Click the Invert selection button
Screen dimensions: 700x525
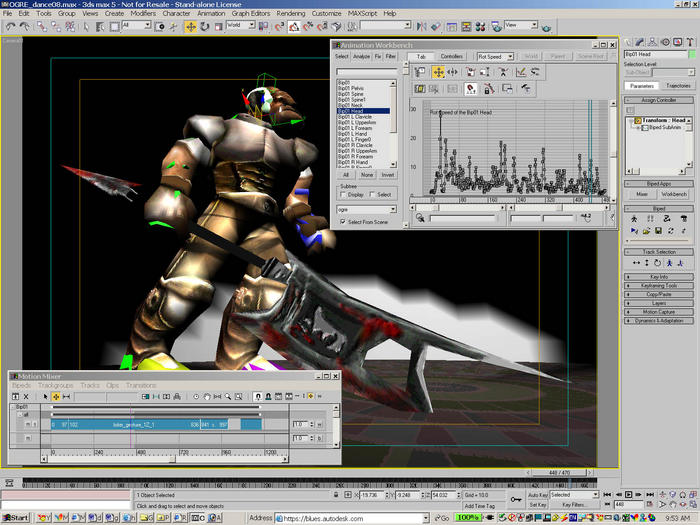point(388,174)
